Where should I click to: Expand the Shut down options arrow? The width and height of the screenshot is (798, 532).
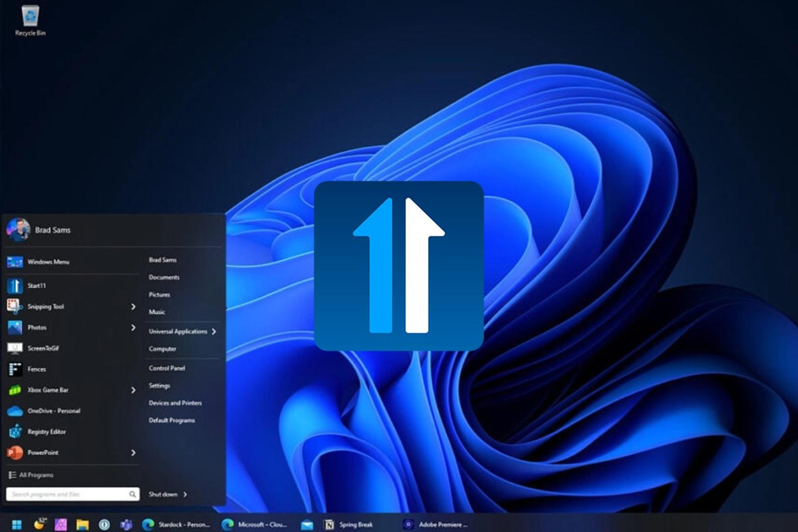(x=185, y=494)
